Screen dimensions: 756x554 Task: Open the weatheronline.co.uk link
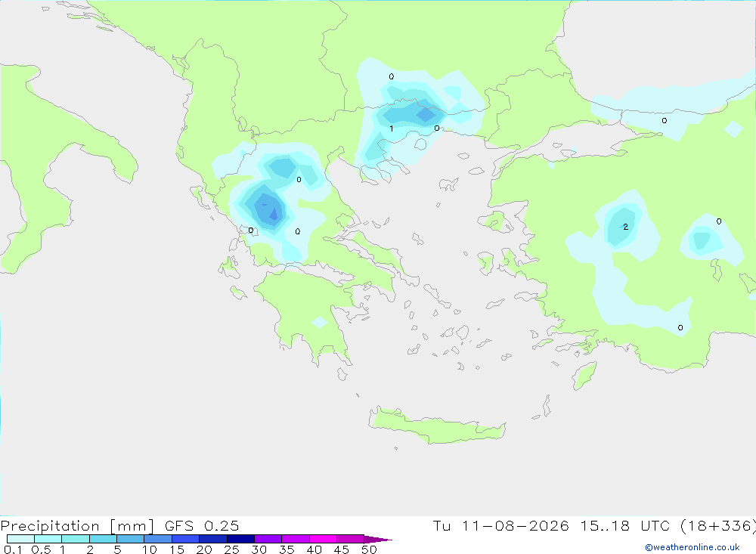[692, 547]
